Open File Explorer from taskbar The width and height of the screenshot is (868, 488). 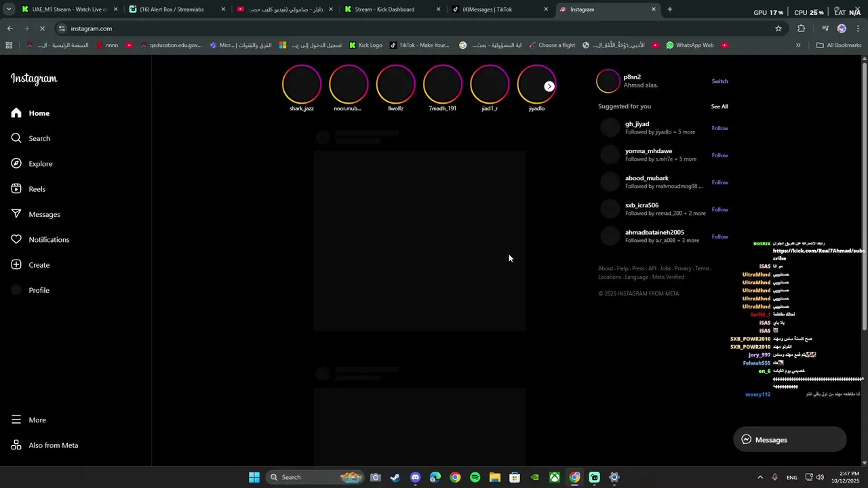pos(495,477)
